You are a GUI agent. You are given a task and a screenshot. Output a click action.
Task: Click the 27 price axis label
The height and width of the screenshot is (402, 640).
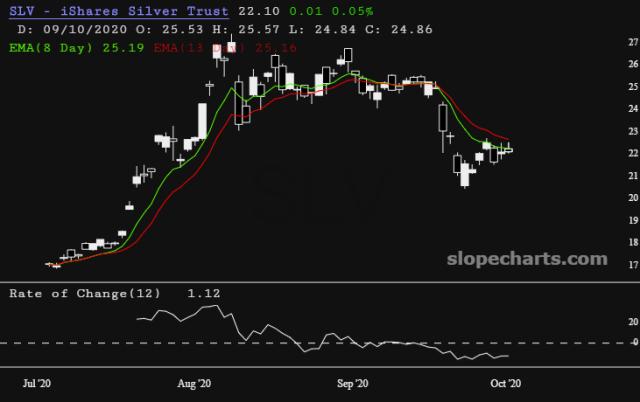point(633,42)
